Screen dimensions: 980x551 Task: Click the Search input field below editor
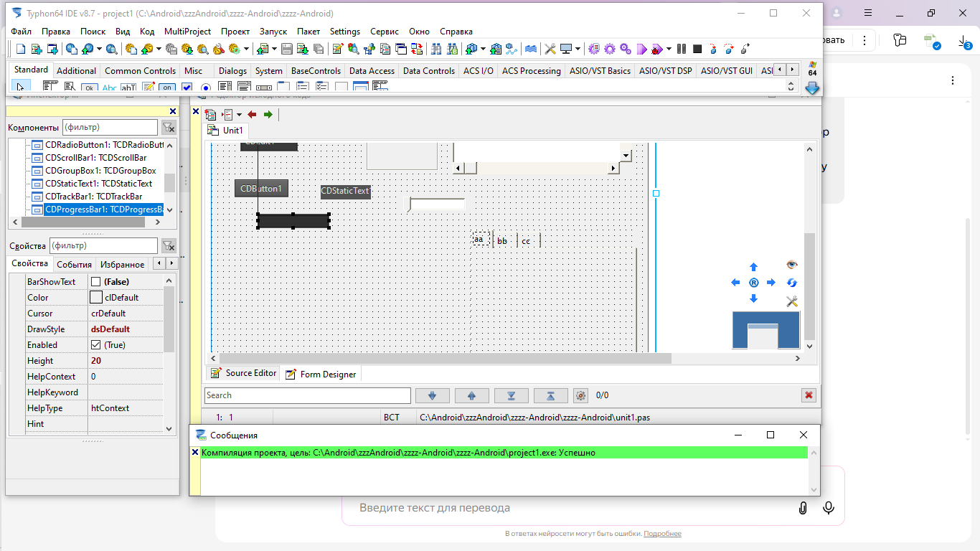click(307, 395)
